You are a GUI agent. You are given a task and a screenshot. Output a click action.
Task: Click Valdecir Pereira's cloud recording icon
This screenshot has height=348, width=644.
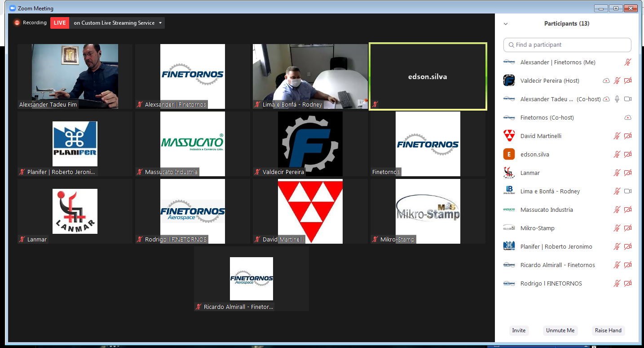606,81
